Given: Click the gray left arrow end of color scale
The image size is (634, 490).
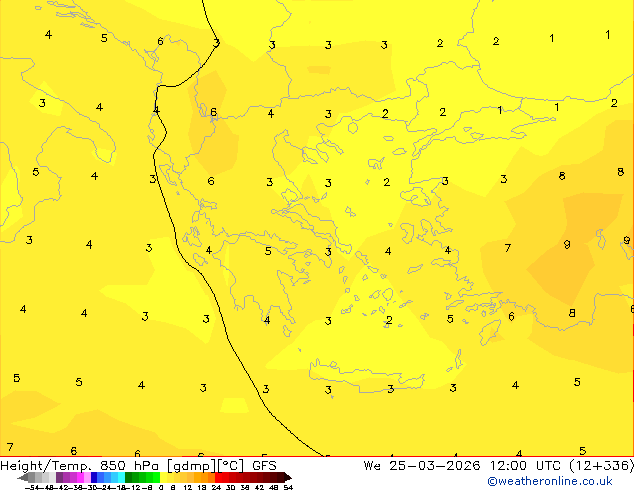Looking at the screenshot, I should click(23, 478).
